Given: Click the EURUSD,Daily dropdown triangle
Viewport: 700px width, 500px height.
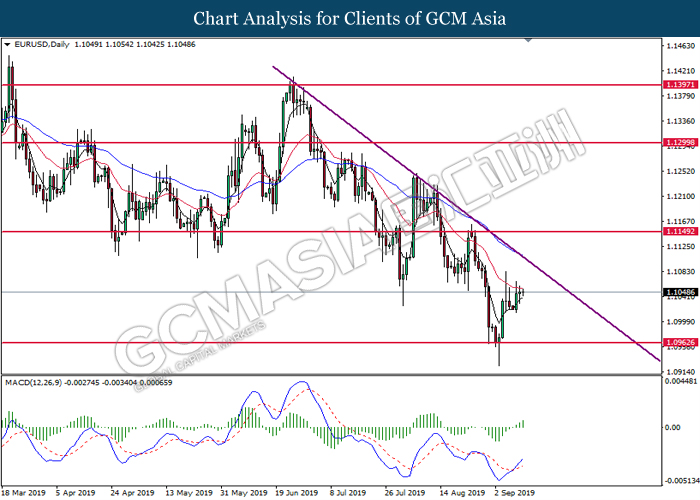Looking at the screenshot, I should (7, 45).
